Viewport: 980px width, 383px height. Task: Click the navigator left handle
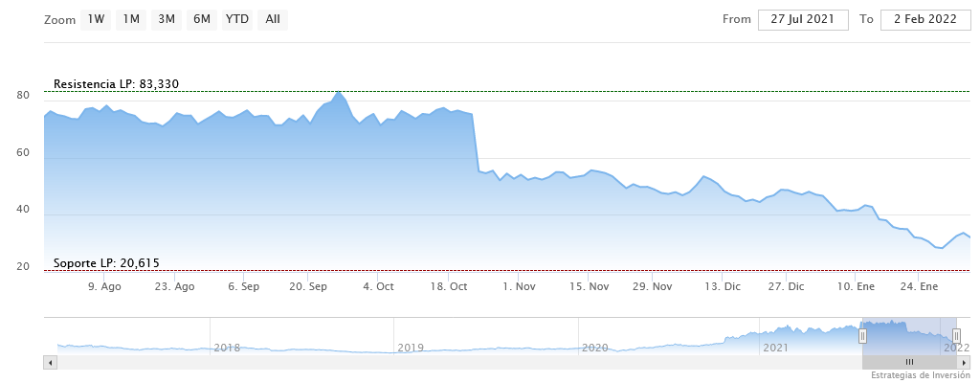862,335
